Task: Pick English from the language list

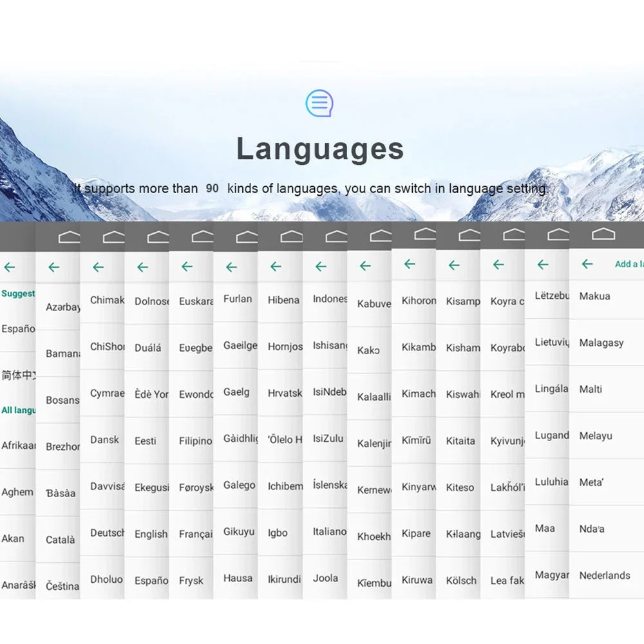Action: pyautogui.click(x=151, y=535)
